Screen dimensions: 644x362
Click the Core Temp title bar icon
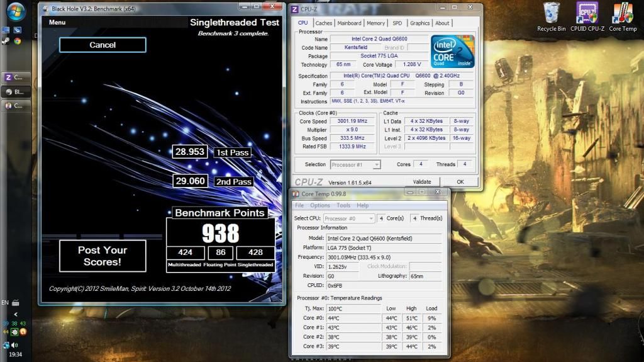point(296,194)
